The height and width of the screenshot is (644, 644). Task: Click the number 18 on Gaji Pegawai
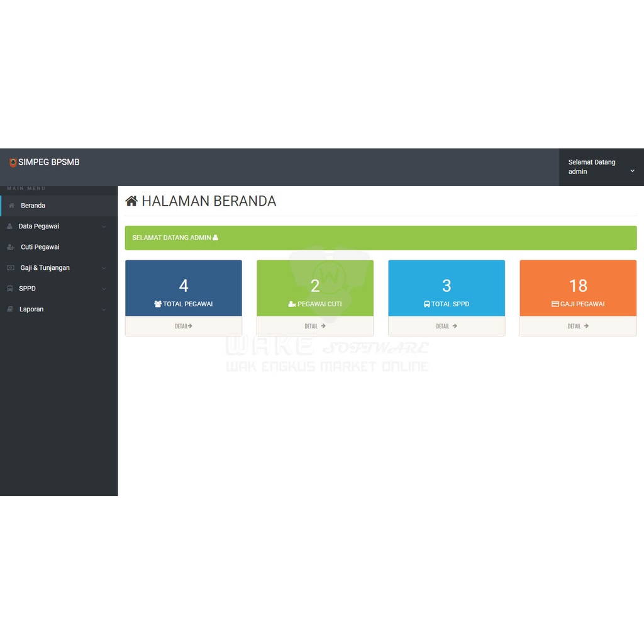point(578,286)
